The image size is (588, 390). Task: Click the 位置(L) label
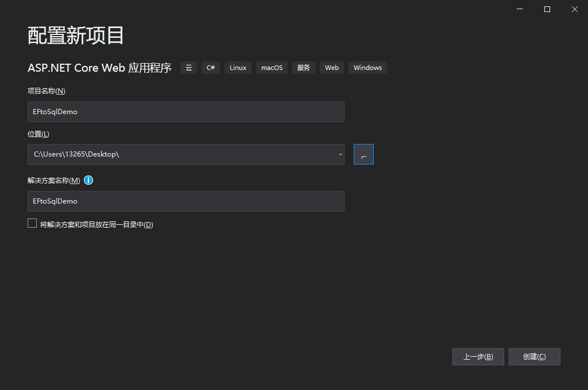coord(38,134)
